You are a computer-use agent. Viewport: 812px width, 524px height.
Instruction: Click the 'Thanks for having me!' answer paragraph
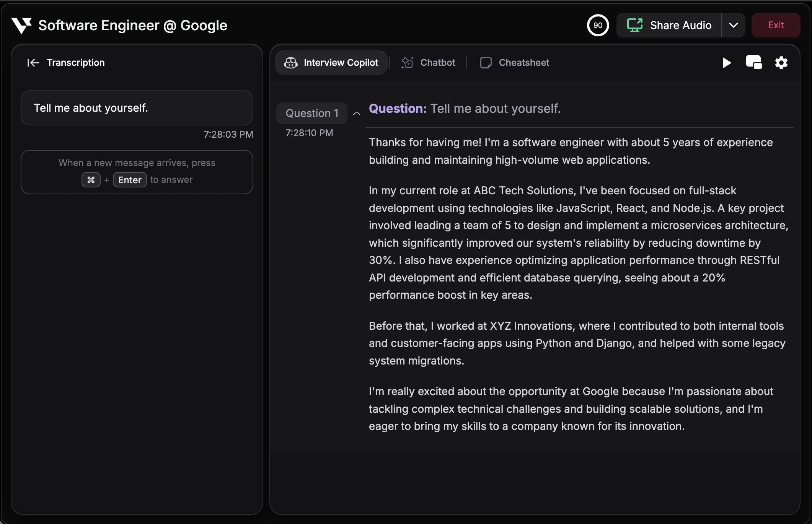point(571,151)
